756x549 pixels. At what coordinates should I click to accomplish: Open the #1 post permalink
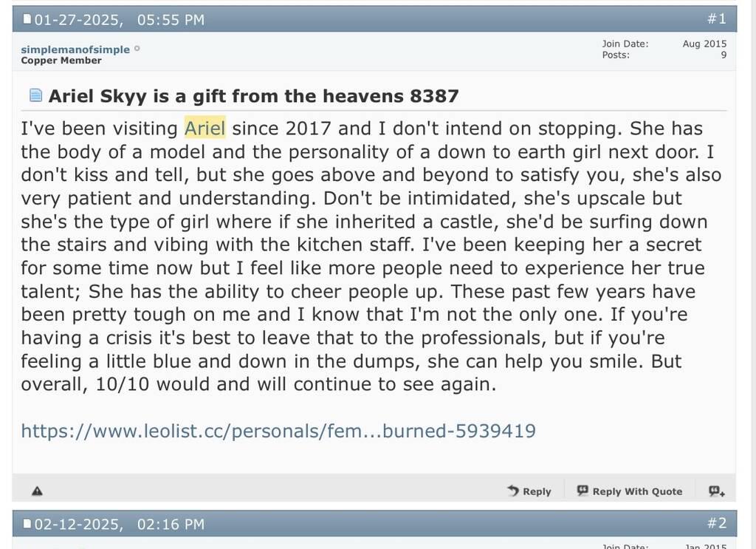(716, 19)
